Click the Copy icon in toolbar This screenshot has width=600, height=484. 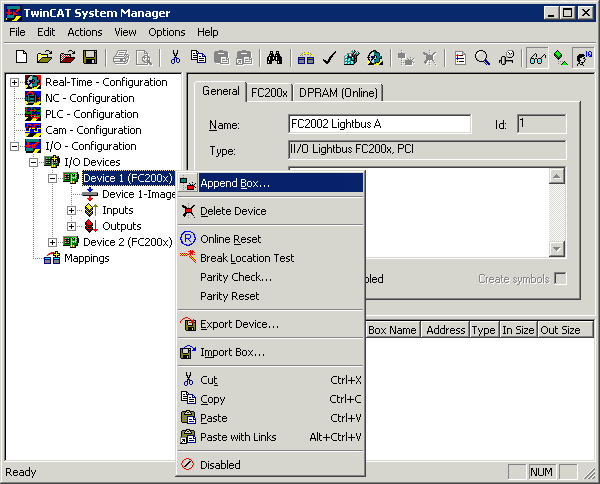[198, 58]
